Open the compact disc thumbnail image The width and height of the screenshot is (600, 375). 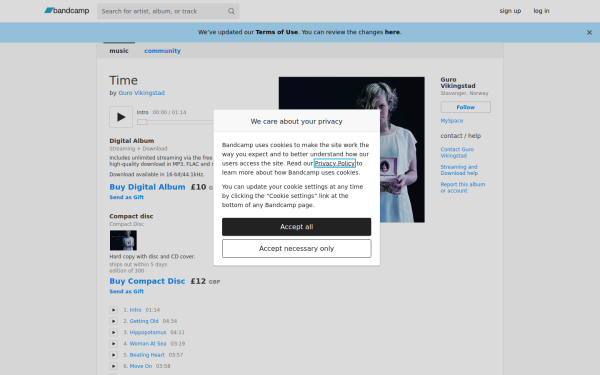pyautogui.click(x=123, y=240)
